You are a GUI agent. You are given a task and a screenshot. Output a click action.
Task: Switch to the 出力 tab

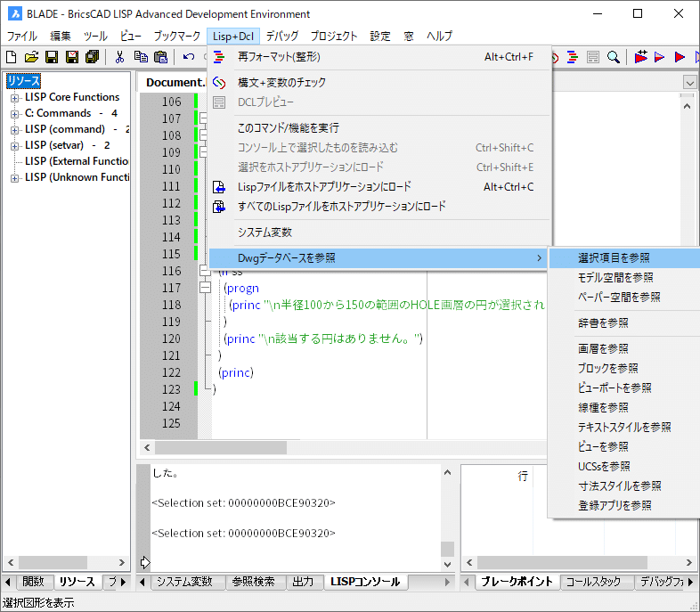tap(303, 582)
